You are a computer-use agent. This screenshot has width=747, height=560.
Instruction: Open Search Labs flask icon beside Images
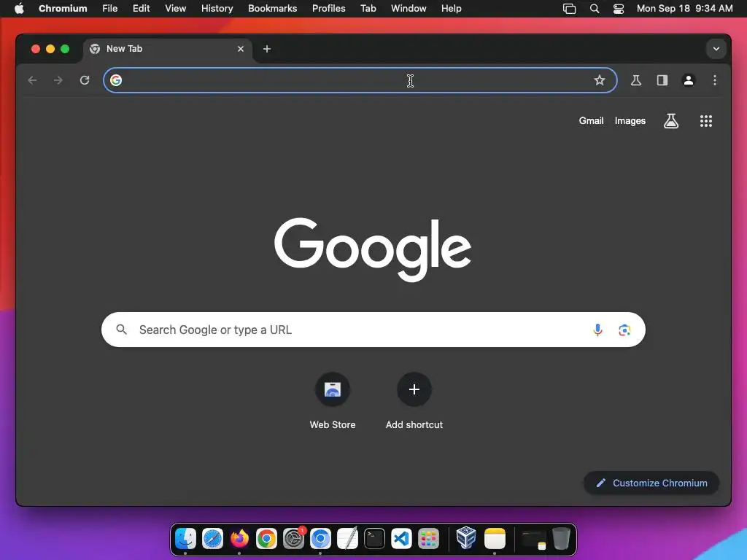point(671,121)
